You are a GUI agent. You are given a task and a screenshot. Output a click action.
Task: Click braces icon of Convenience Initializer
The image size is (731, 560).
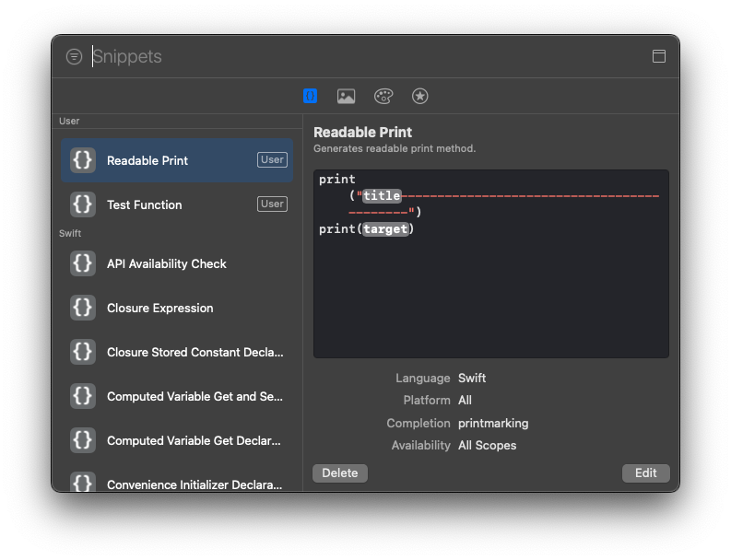[x=83, y=483]
